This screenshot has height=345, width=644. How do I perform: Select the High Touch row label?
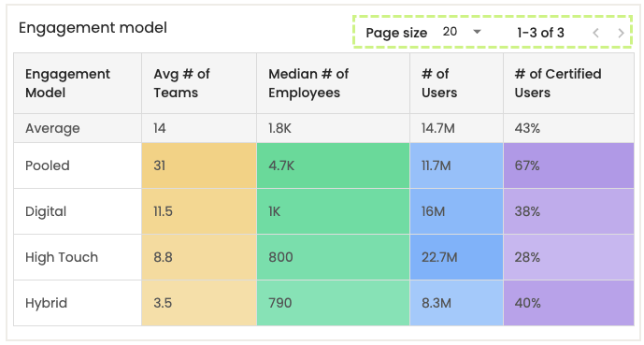(62, 257)
